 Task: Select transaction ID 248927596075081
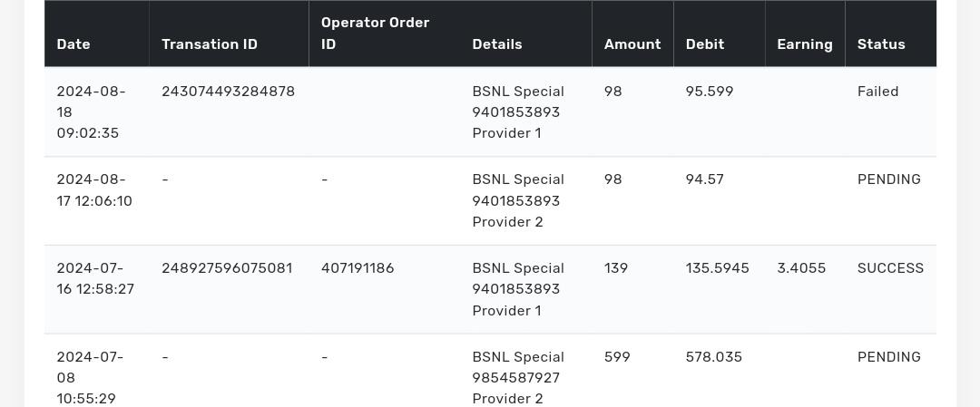coord(227,268)
